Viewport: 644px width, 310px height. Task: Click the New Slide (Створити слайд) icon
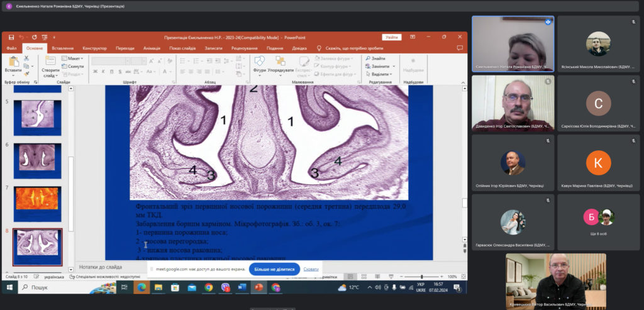(x=50, y=63)
